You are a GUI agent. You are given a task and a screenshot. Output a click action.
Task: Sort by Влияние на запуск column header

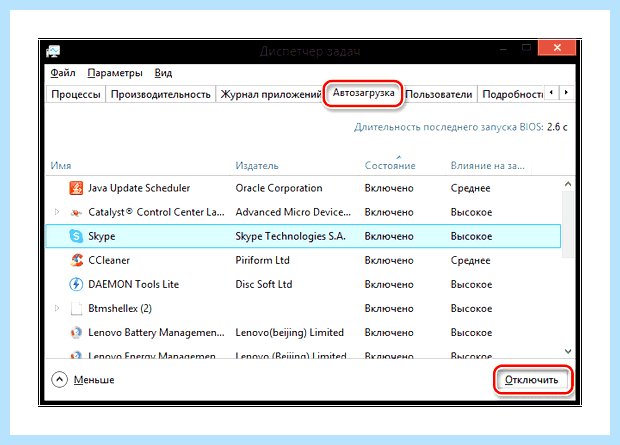click(488, 166)
